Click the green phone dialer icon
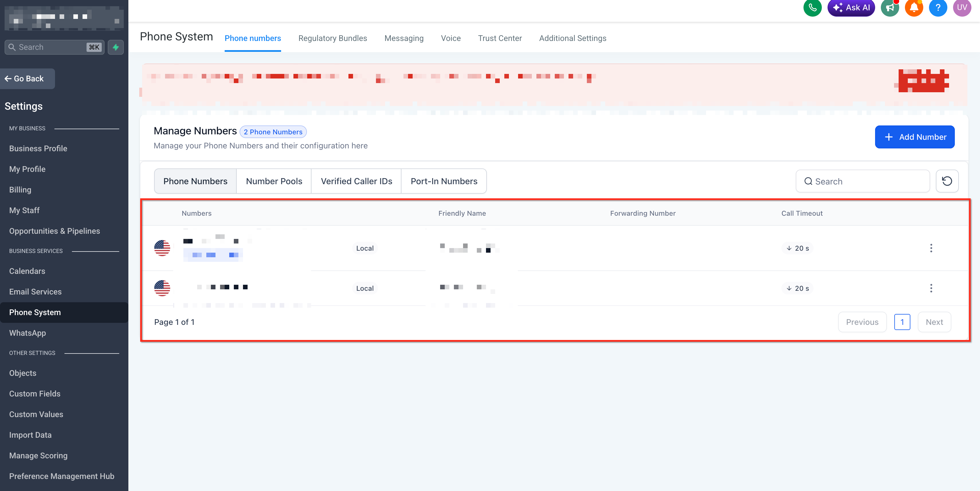This screenshot has width=980, height=491. tap(812, 7)
